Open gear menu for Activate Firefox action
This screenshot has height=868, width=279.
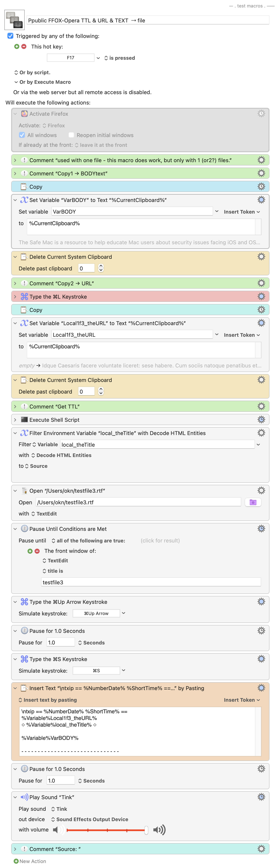click(x=261, y=114)
